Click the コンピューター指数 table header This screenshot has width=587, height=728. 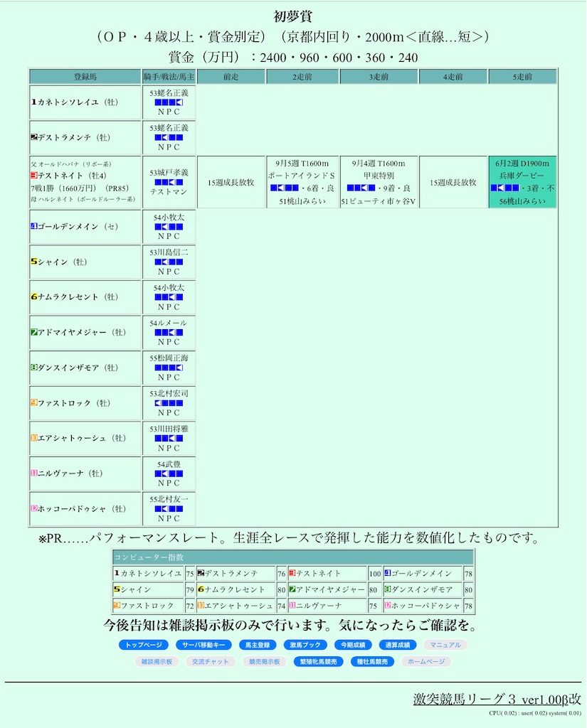coord(293,557)
